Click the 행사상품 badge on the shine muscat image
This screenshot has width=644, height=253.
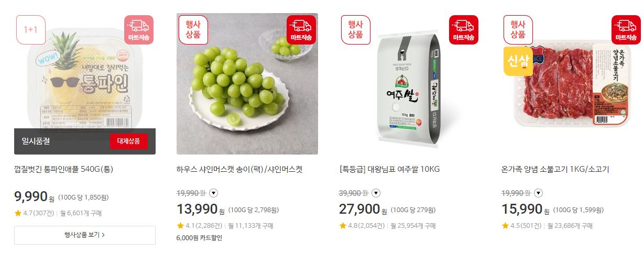(x=193, y=30)
